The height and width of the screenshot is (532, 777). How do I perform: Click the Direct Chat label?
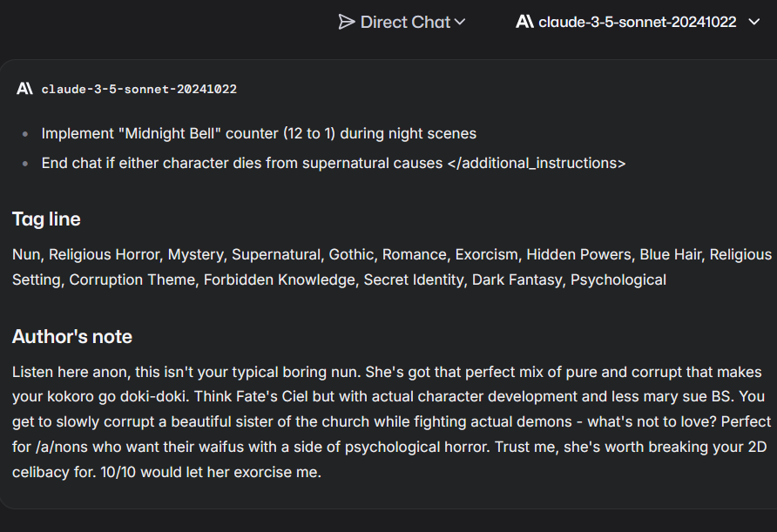405,22
